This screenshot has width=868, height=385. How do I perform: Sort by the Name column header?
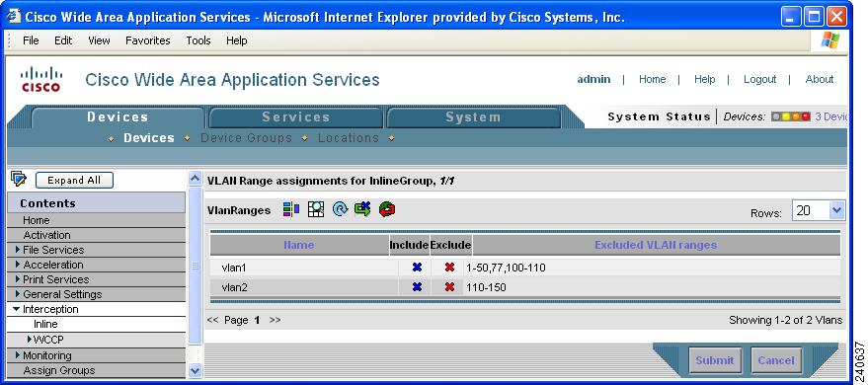coord(298,245)
